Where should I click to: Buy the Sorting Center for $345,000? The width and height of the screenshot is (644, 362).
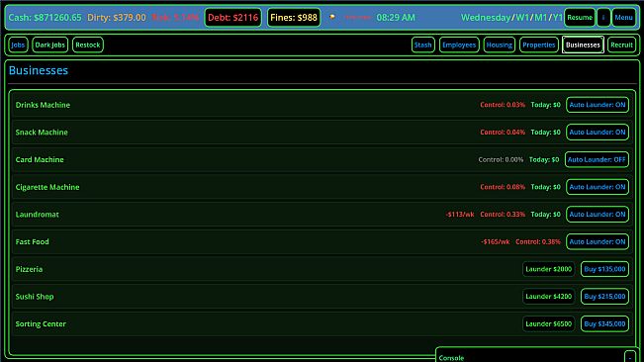604,323
